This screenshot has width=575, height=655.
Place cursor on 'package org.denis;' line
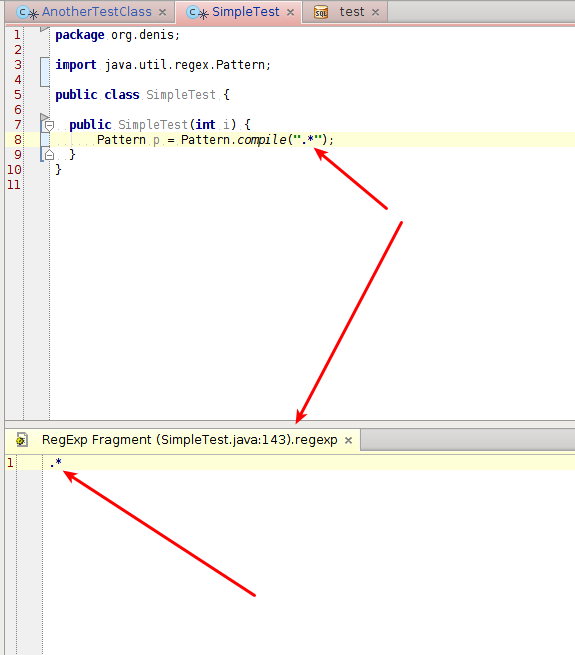[x=117, y=35]
